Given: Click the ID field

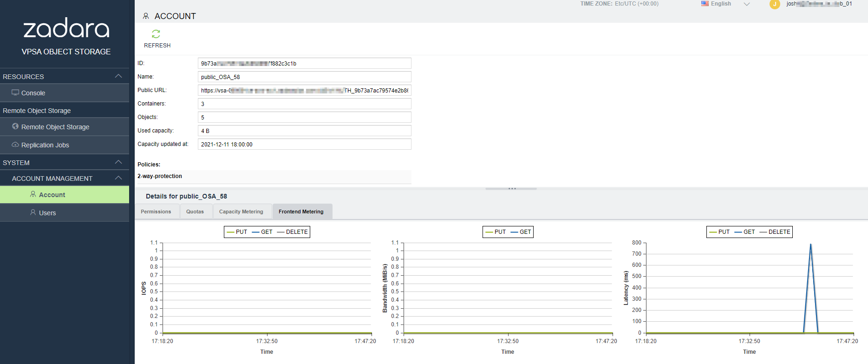Looking at the screenshot, I should click(305, 63).
